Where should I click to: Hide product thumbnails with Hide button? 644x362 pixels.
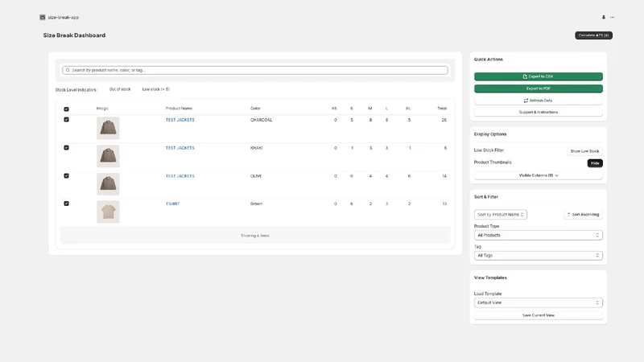pyautogui.click(x=595, y=163)
